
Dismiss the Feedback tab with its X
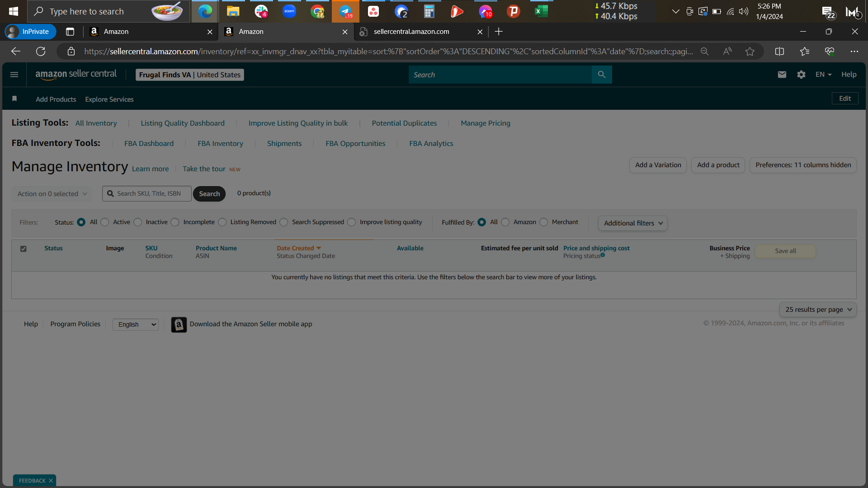[51, 481]
